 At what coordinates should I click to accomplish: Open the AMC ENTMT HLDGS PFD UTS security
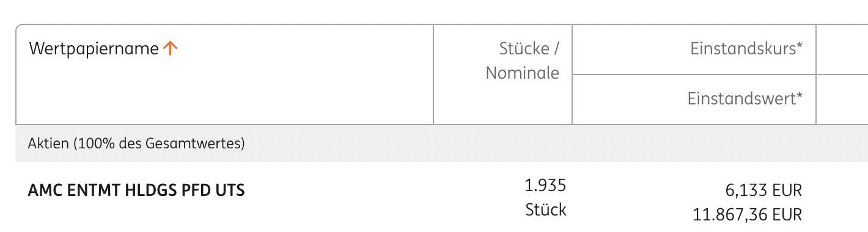(136, 190)
